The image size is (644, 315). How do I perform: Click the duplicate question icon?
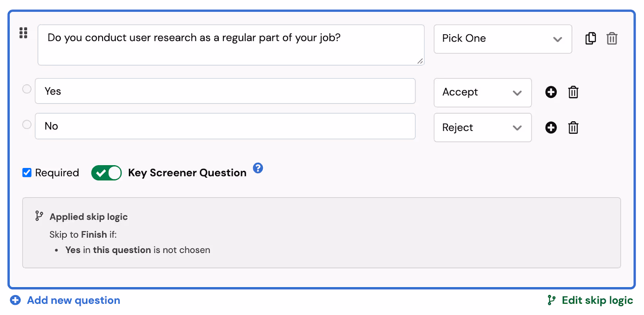590,39
